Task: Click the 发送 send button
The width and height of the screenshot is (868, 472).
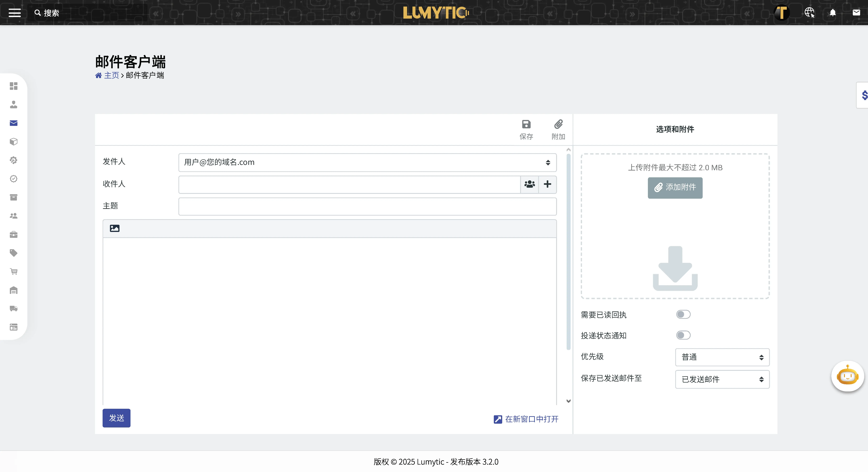Action: 116,418
